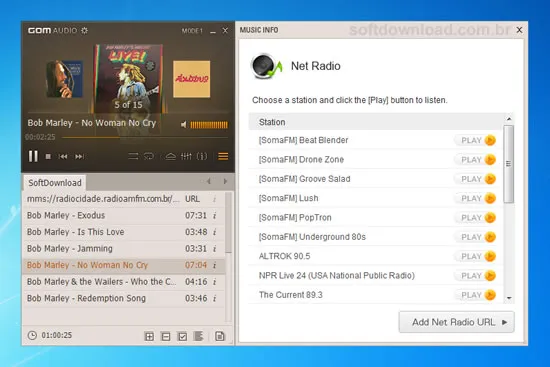
Task: Stop playback with the stop button
Action: point(48,156)
